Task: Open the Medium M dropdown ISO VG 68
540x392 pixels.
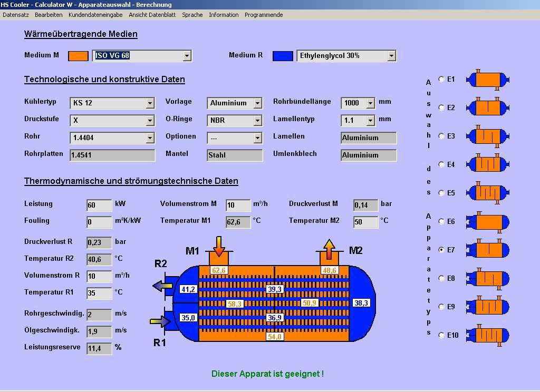Action: 187,55
